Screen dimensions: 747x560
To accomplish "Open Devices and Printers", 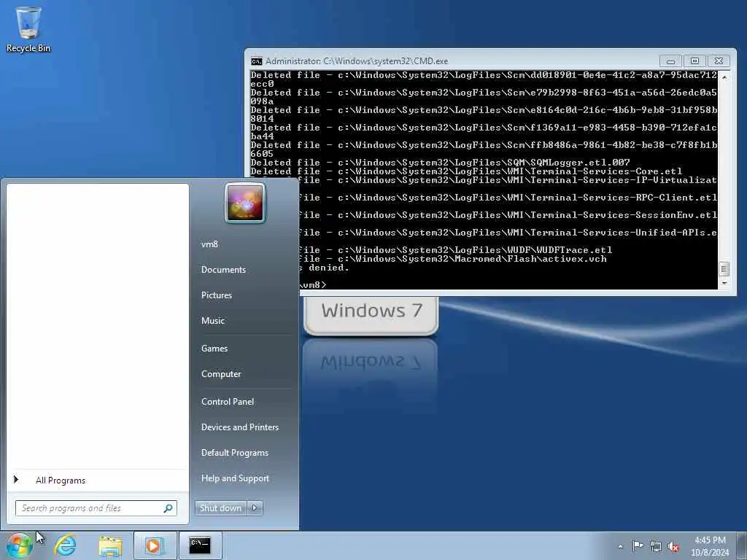I will coord(240,427).
